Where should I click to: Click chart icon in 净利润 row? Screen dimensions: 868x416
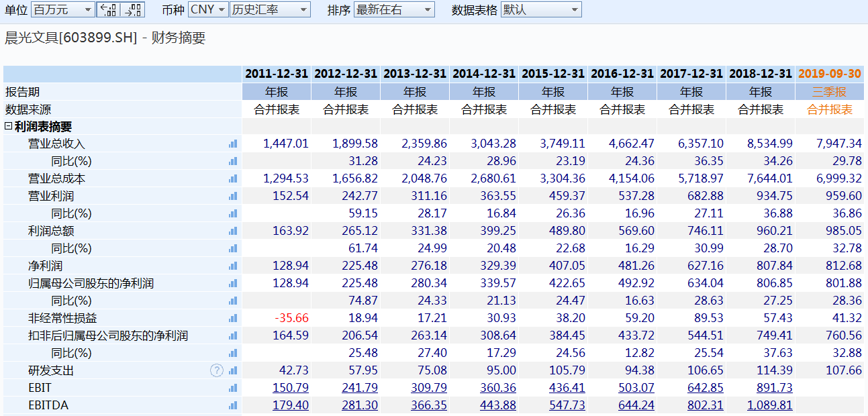click(233, 266)
